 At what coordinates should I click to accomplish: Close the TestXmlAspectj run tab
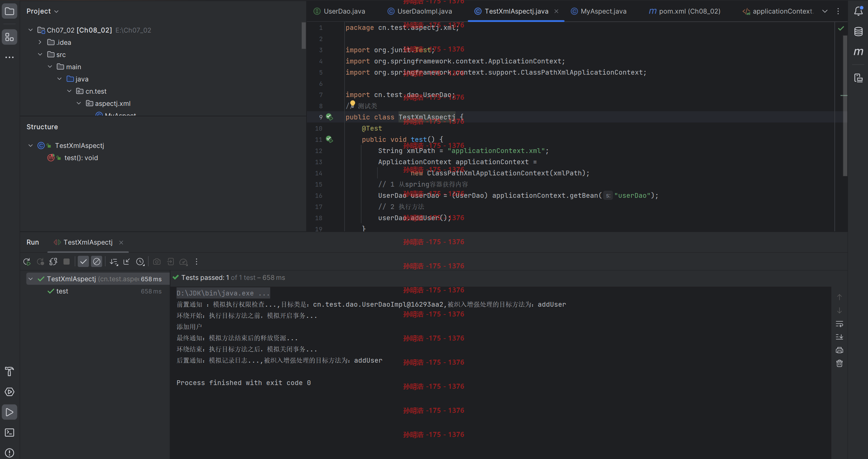tap(121, 242)
